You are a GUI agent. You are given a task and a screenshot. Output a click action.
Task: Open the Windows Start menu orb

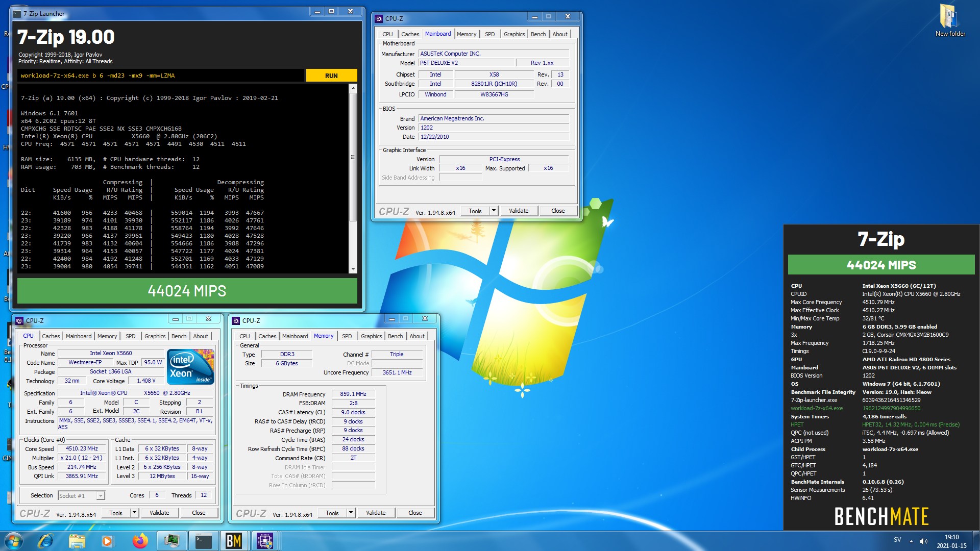[x=14, y=541]
